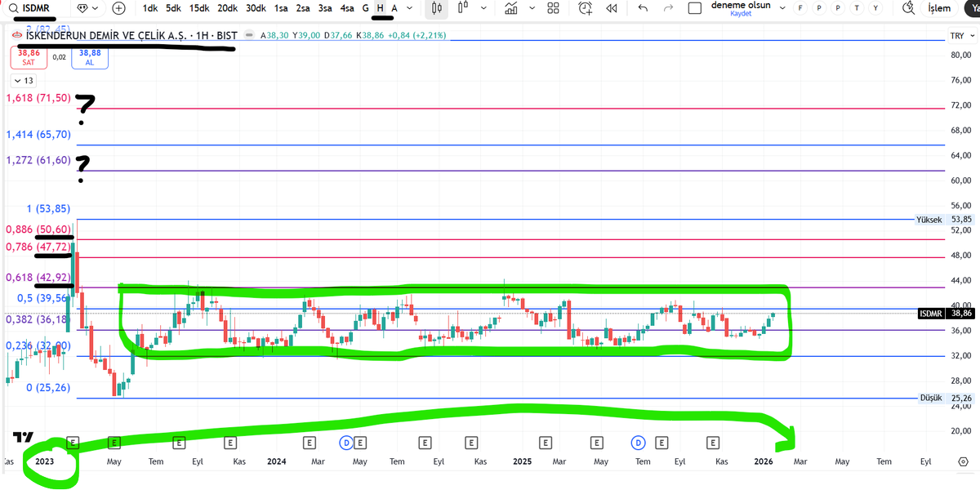This screenshot has width=980, height=490.
Task: Select the H weekly timeframe
Action: [x=380, y=8]
